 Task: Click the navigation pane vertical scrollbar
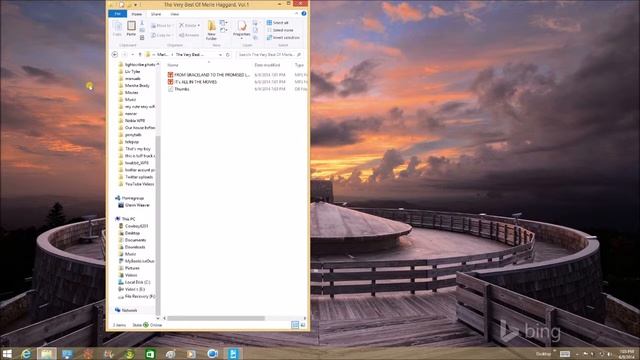coord(158,224)
